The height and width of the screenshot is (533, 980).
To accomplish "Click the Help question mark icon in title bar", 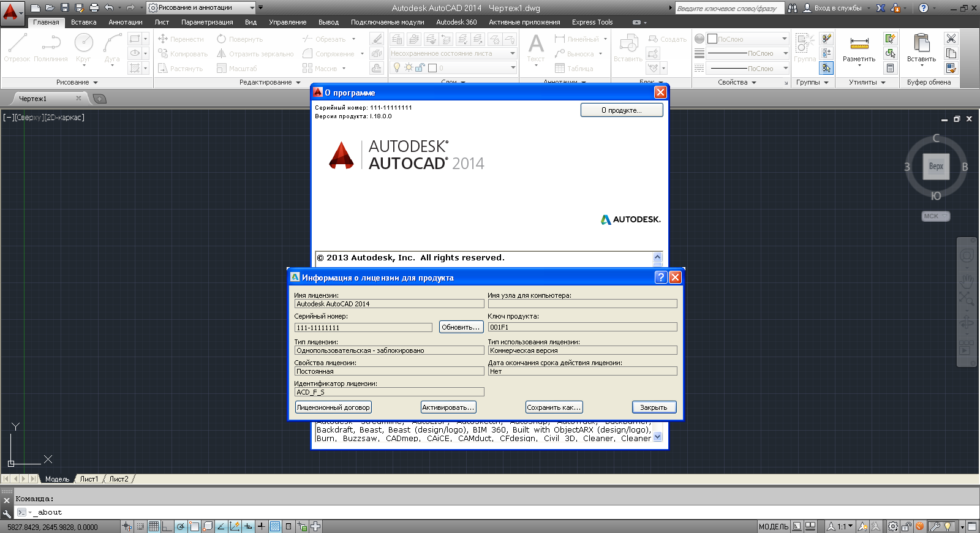I will 924,8.
